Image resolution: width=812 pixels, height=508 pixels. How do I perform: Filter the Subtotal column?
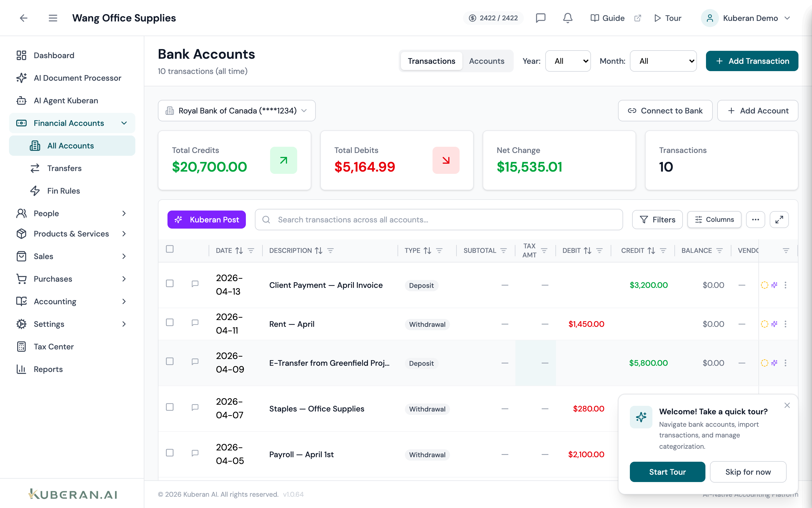(x=503, y=251)
